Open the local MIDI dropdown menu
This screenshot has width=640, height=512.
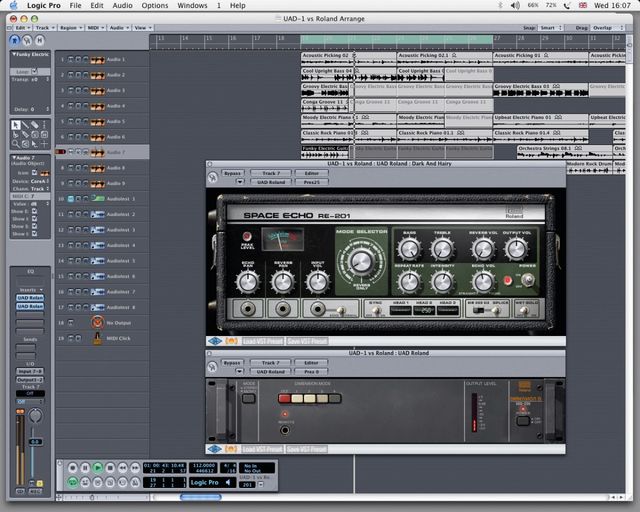(x=96, y=28)
